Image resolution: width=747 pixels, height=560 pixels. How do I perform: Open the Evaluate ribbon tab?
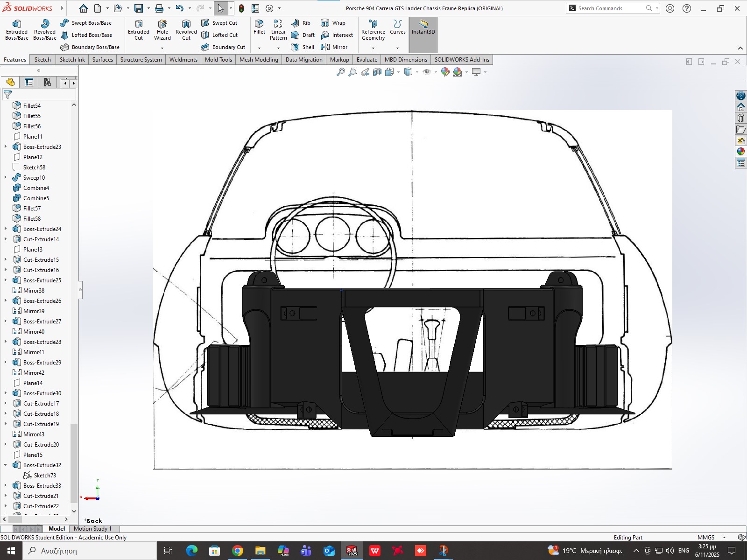(366, 60)
